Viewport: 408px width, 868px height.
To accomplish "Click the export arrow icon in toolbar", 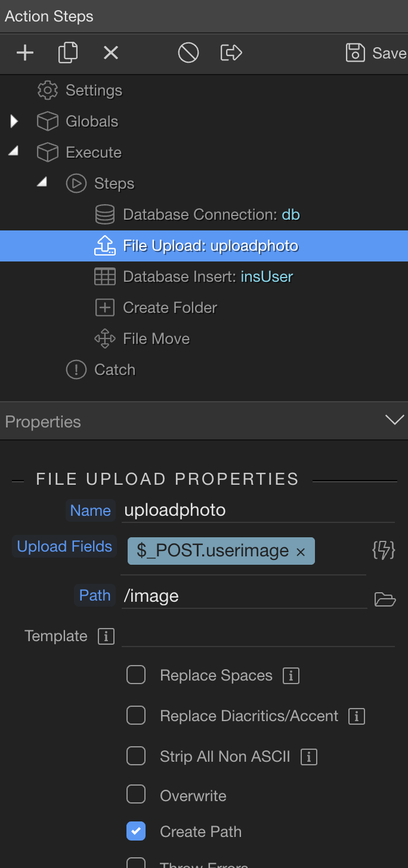I will pyautogui.click(x=231, y=53).
